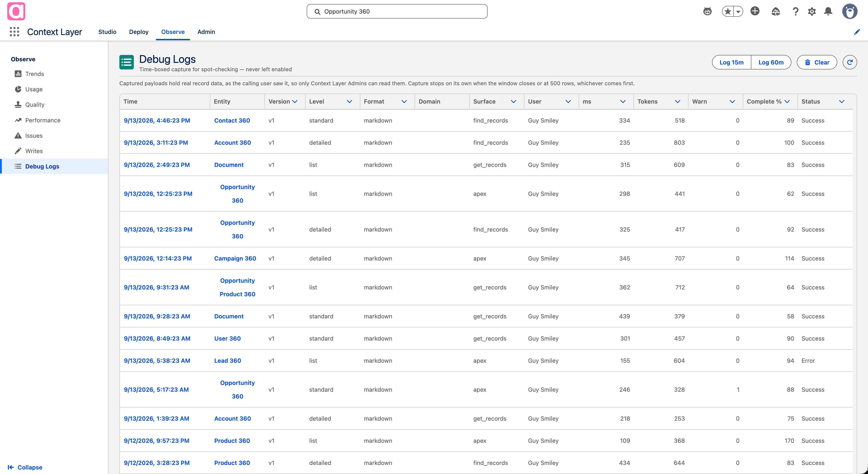Image resolution: width=868 pixels, height=474 pixels.
Task: Switch to the Deploy tab
Action: coord(139,32)
